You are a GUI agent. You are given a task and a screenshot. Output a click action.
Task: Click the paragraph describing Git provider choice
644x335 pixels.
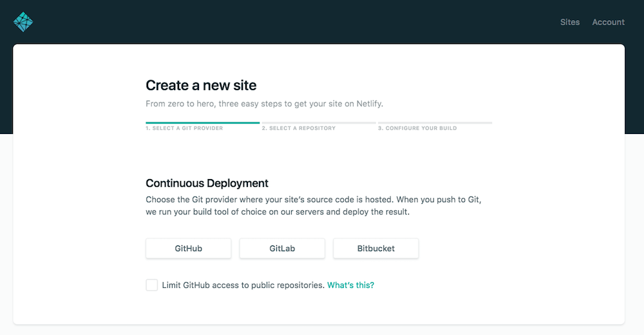pos(313,206)
